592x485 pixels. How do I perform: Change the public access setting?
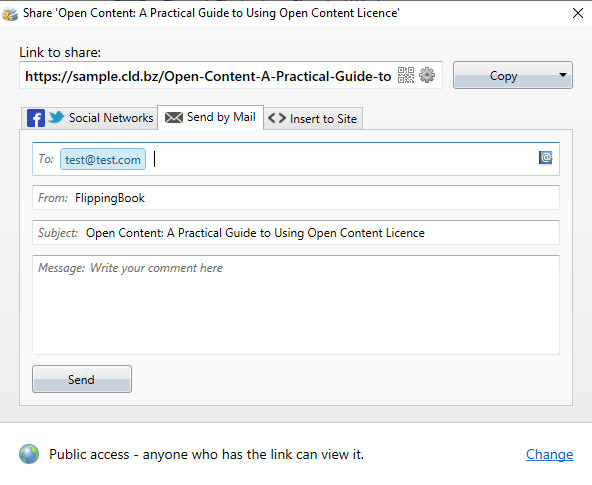(x=549, y=454)
